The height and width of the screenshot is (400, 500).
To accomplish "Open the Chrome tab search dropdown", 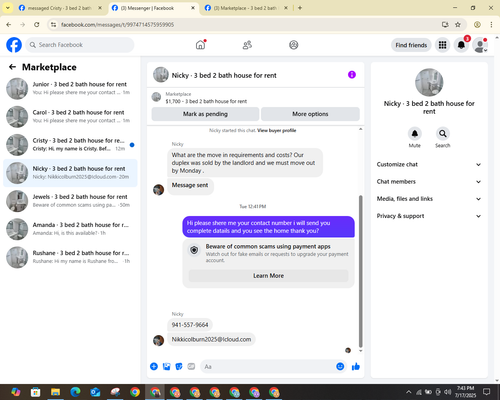I will (8, 8).
